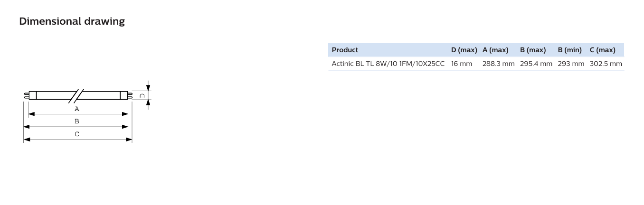Screen dimensions: 644x205
Task: Select the A (max) column header
Action: click(x=495, y=50)
